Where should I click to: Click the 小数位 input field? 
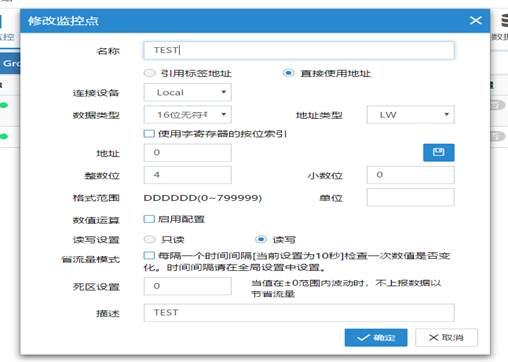tap(410, 175)
